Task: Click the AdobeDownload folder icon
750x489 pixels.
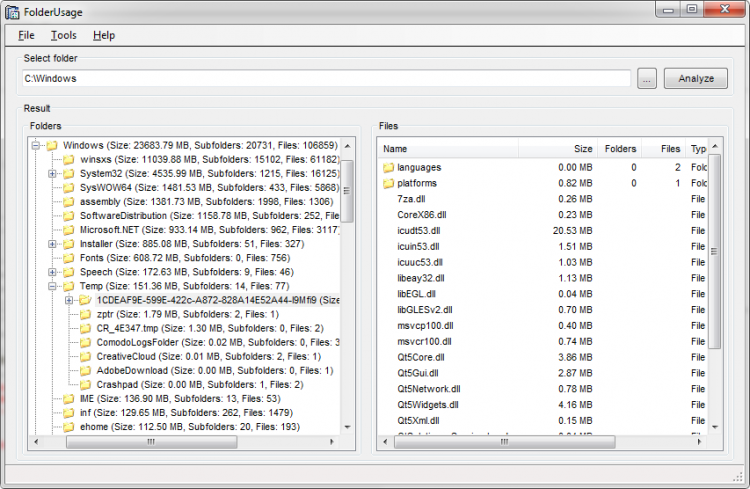Action: [86, 370]
